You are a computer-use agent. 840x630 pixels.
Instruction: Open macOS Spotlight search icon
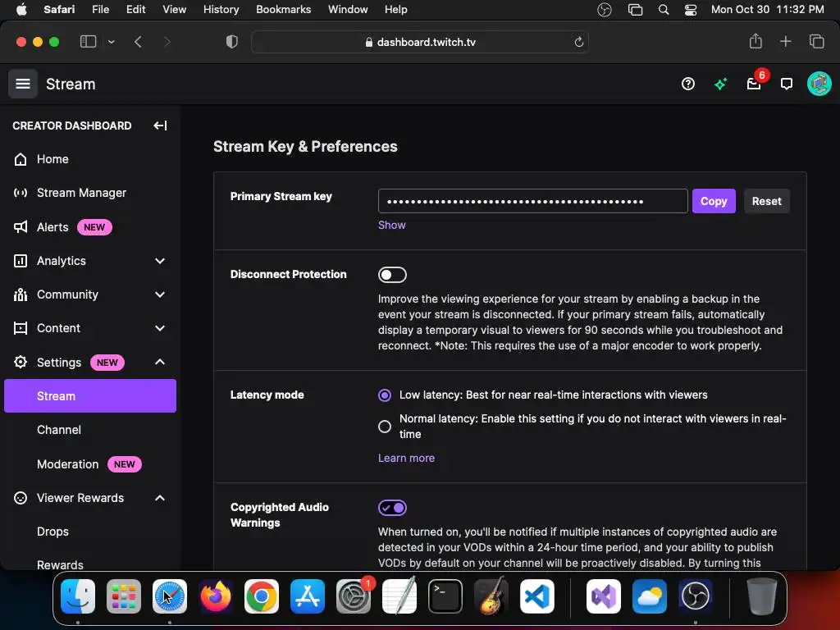pos(663,10)
